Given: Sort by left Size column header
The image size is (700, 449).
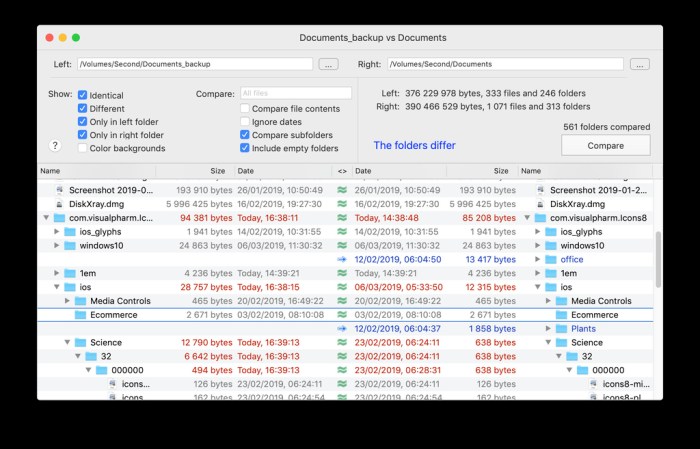Looking at the screenshot, I should 195,171.
